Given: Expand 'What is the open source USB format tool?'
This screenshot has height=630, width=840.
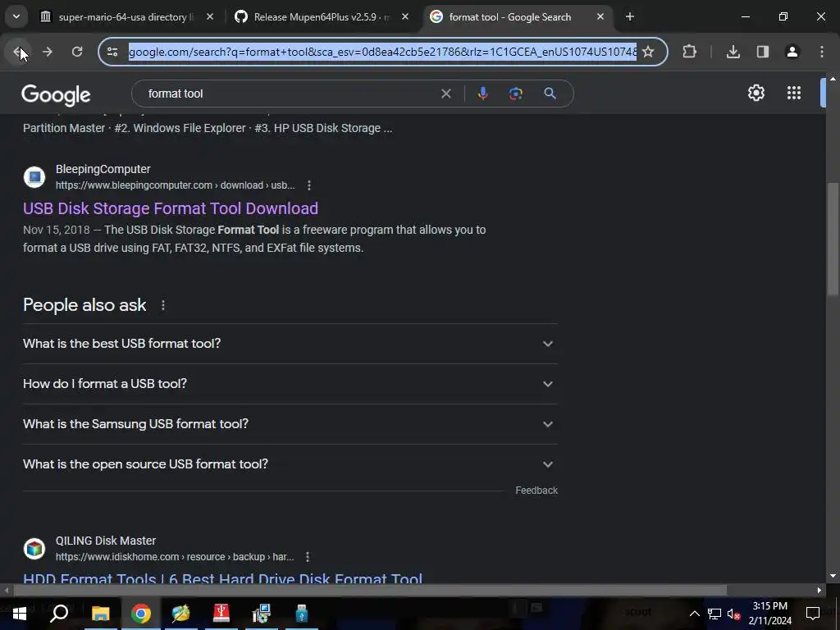Looking at the screenshot, I should coord(290,464).
